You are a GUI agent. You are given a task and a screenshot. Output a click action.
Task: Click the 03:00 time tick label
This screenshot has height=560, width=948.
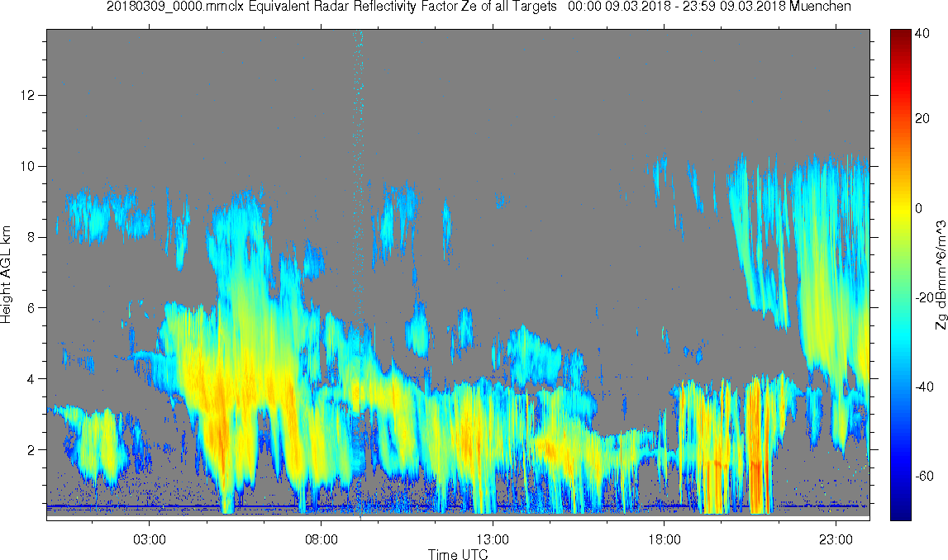click(150, 539)
